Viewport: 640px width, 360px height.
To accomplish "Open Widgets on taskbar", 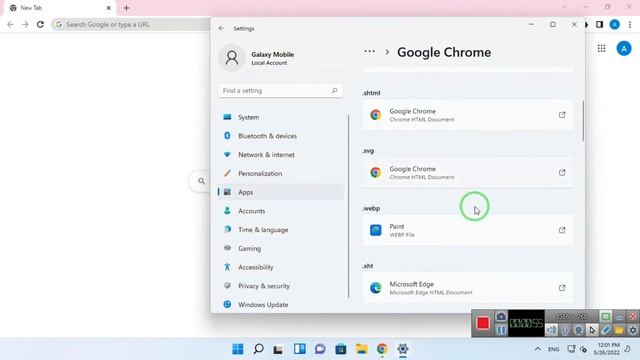I will point(300,349).
